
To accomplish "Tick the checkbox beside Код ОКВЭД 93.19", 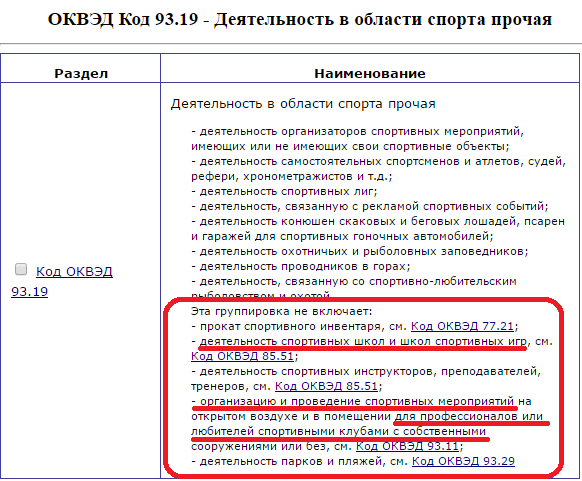I will coord(21,269).
